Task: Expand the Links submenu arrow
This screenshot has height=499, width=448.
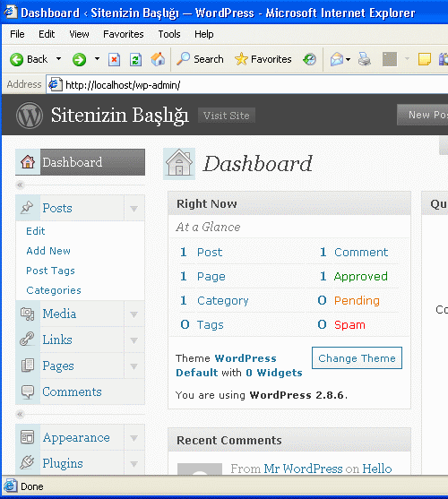Action: coord(134,340)
